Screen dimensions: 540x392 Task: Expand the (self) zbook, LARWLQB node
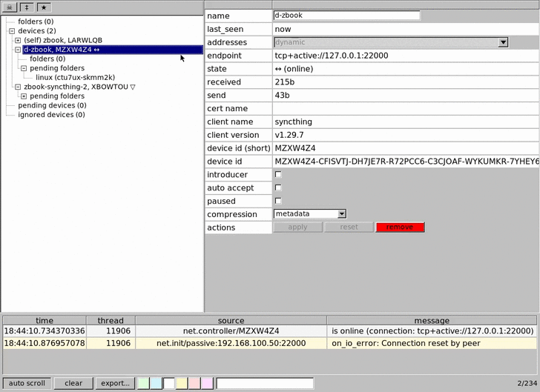(x=18, y=40)
